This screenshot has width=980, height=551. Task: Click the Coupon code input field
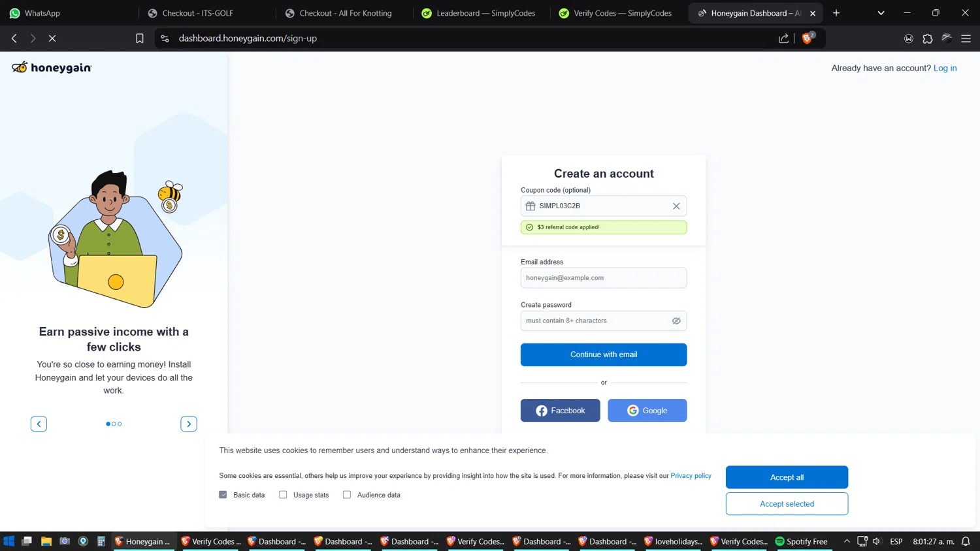604,206
